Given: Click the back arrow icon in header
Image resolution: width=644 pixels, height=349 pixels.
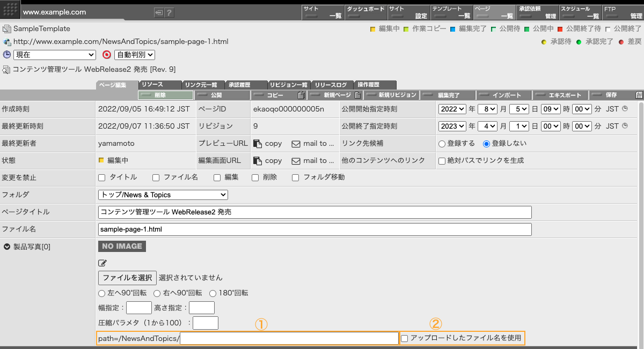Looking at the screenshot, I should coord(158,12).
